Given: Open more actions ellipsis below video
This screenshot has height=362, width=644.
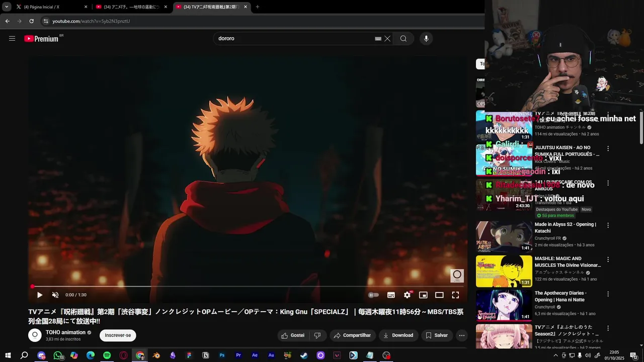Looking at the screenshot, I should point(461,335).
